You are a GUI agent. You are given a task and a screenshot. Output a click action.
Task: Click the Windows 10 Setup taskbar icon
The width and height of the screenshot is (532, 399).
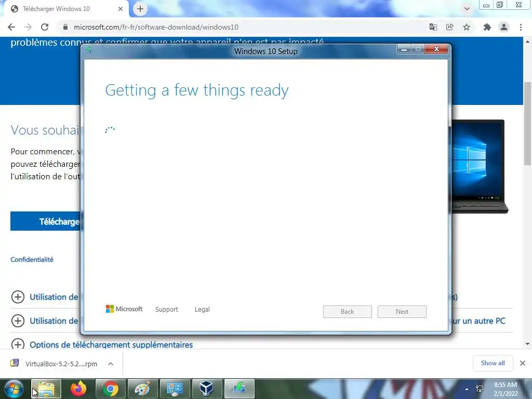point(239,389)
